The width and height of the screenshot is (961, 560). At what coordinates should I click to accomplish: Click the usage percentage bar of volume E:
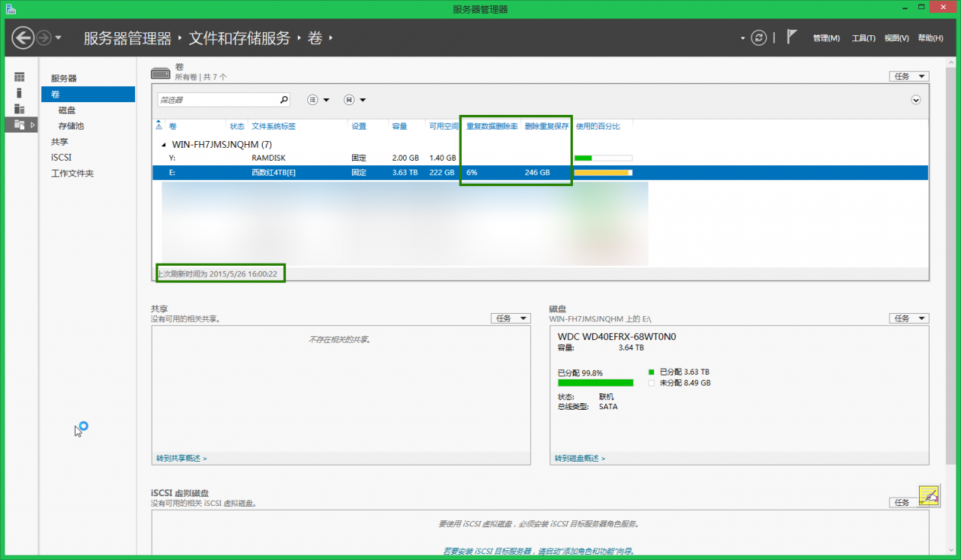tap(603, 172)
